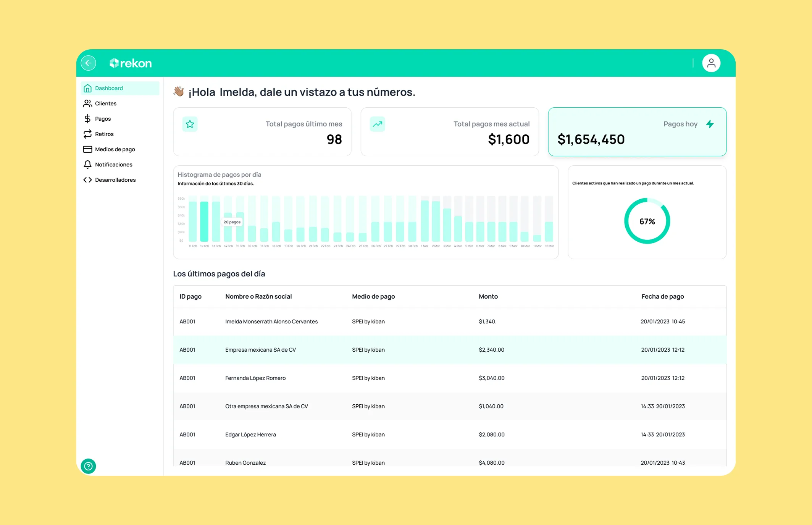Click the 12 Feb histogram bar
The height and width of the screenshot is (525, 812).
click(205, 221)
